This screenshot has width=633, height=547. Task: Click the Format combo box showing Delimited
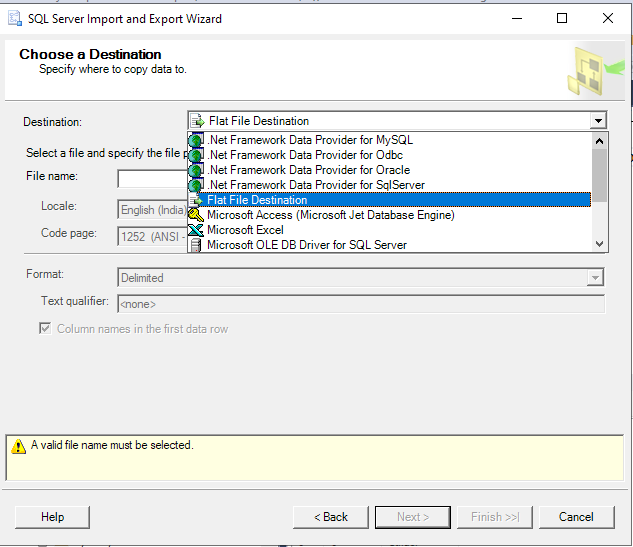[x=361, y=277]
